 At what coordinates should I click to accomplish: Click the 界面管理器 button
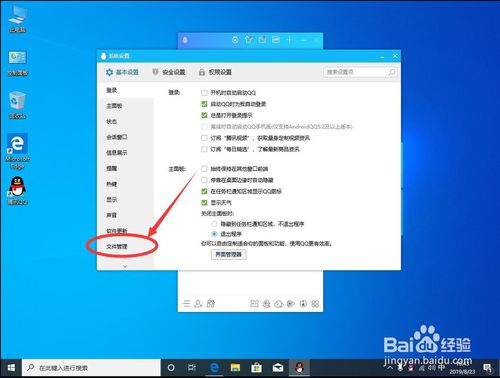click(229, 254)
